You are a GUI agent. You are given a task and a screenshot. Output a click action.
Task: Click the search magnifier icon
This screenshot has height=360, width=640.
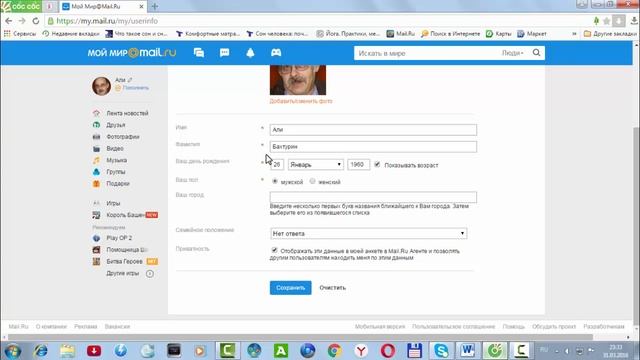tap(536, 53)
